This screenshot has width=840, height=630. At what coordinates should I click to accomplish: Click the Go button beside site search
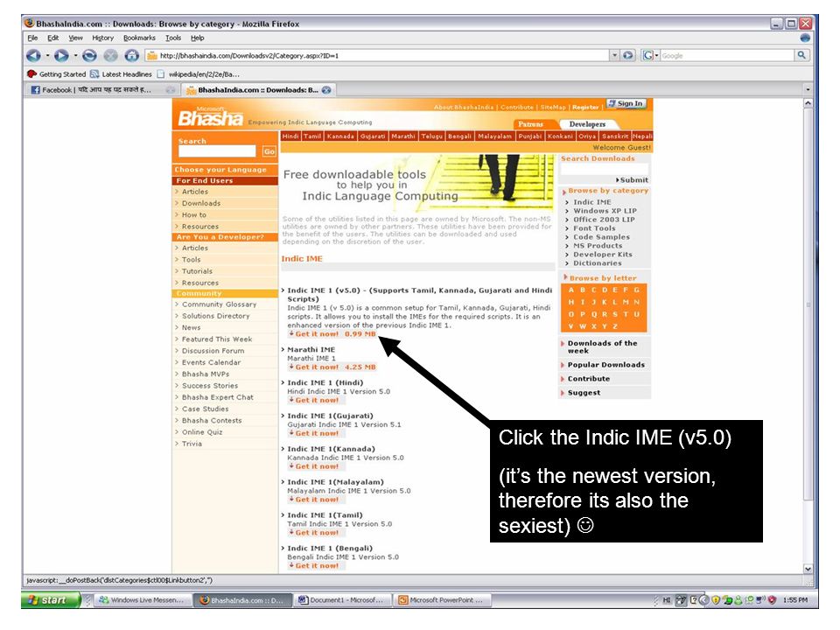pyautogui.click(x=269, y=151)
